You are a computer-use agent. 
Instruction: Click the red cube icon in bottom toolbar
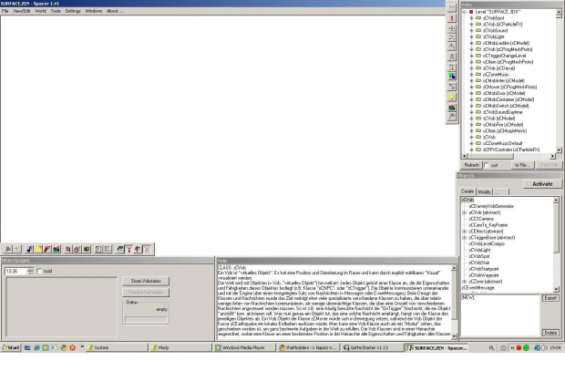(68, 249)
